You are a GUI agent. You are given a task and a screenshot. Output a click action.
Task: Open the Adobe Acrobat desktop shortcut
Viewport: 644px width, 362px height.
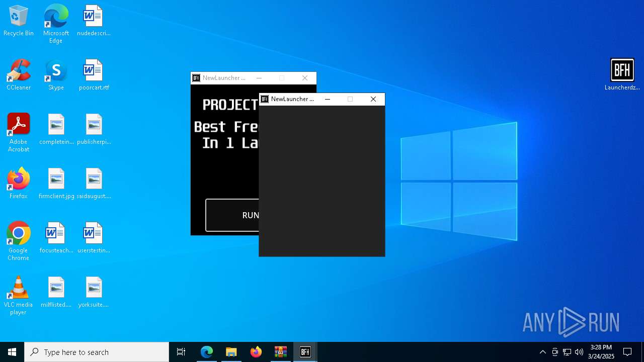[19, 133]
